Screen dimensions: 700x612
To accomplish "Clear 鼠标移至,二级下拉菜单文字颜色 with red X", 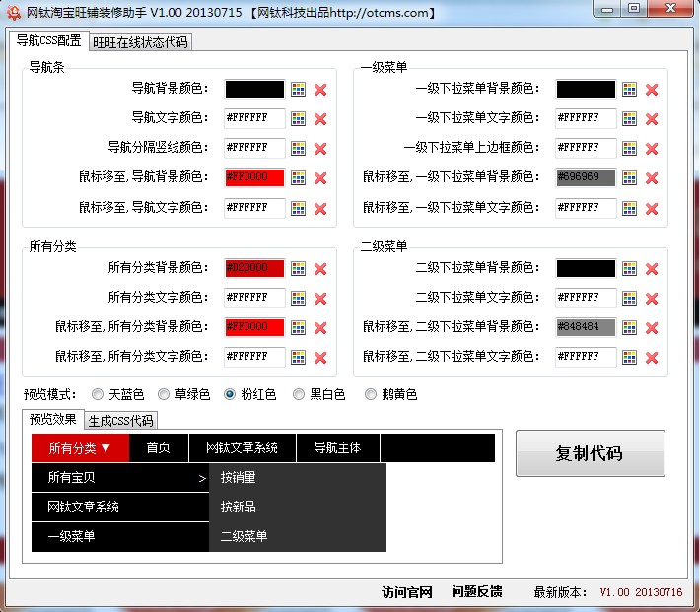I will point(652,358).
